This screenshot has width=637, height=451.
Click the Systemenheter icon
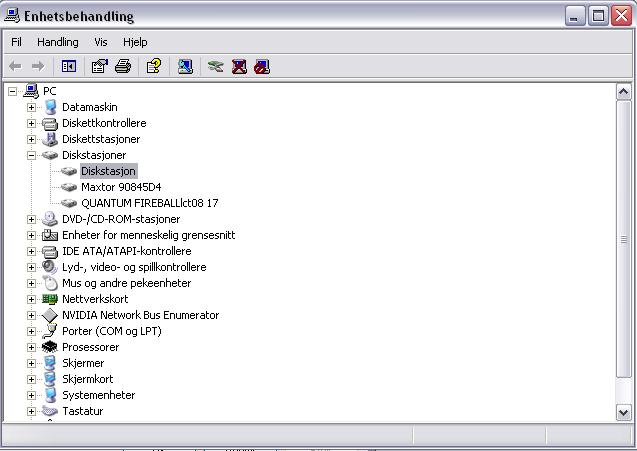tap(50, 395)
